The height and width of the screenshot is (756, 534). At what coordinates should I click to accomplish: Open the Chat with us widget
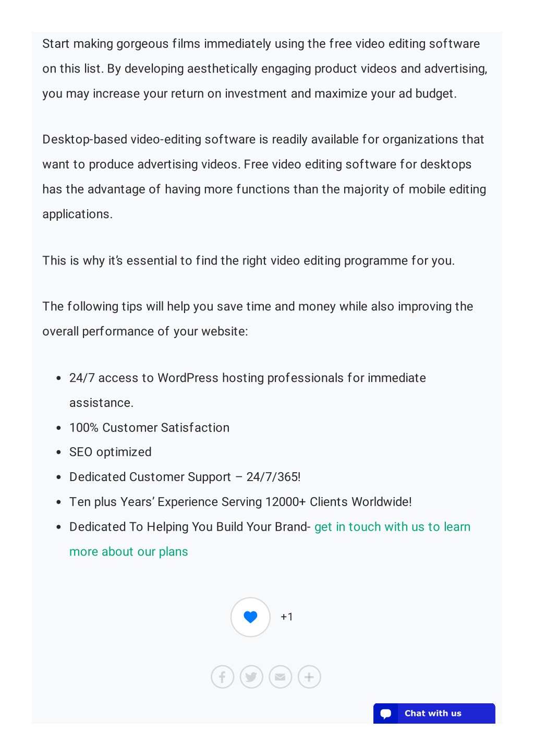point(434,713)
